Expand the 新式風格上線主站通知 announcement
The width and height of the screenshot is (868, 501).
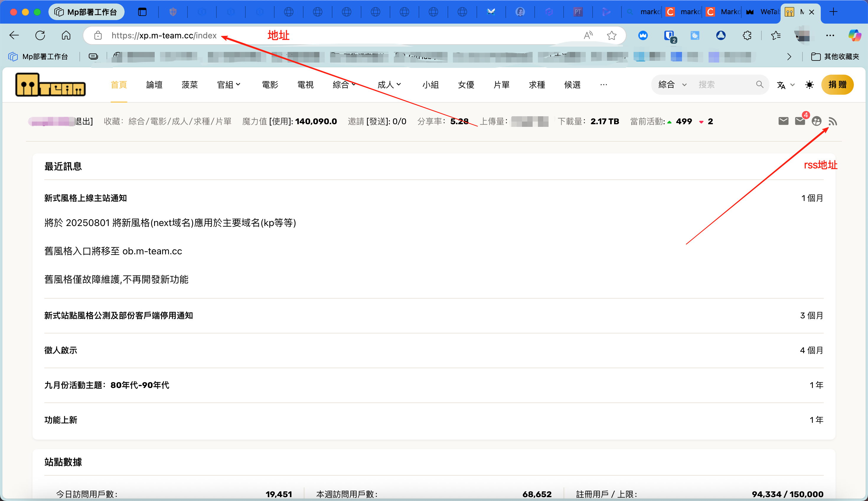click(434, 198)
